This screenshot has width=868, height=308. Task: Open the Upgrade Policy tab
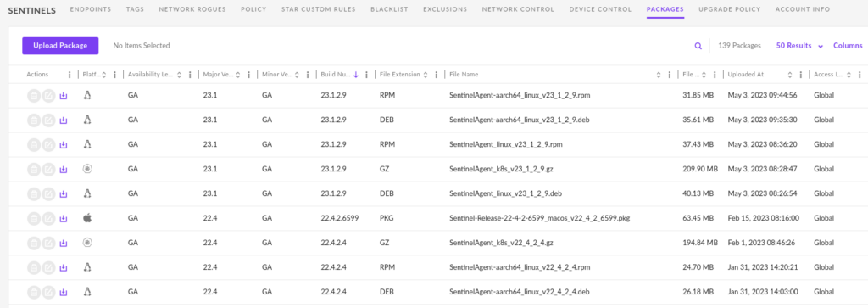click(x=729, y=9)
